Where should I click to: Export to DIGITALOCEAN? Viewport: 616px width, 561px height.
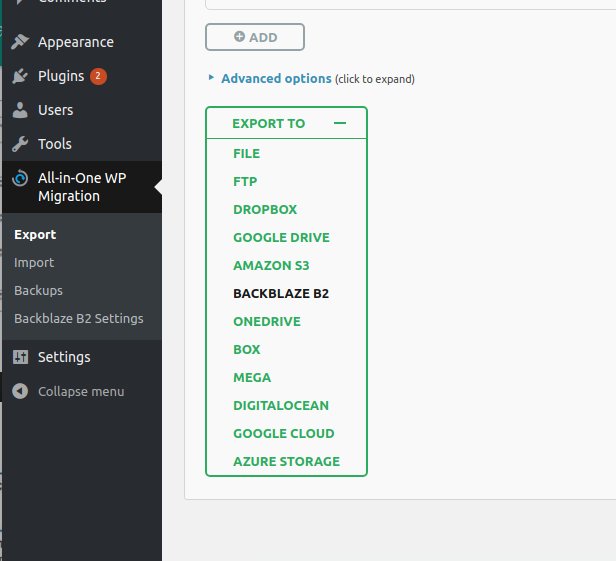(281, 405)
